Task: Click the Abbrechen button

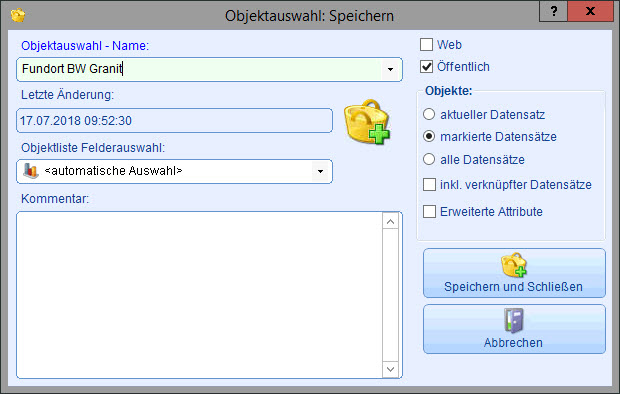Action: (x=514, y=329)
